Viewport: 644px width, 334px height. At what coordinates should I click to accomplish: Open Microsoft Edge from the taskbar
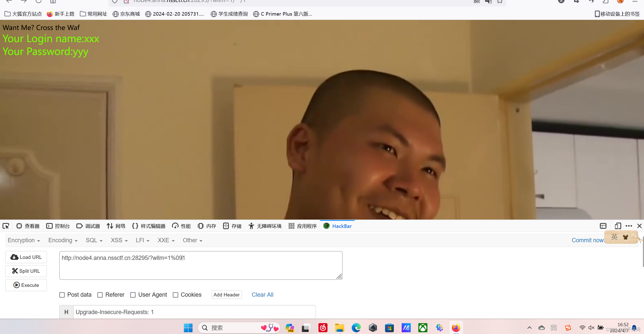click(x=356, y=328)
